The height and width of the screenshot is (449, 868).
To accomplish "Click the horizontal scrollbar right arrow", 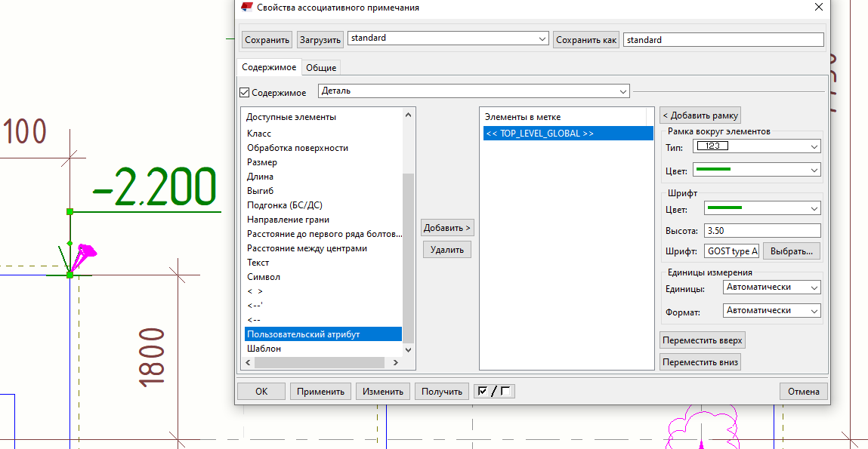I will coord(395,363).
